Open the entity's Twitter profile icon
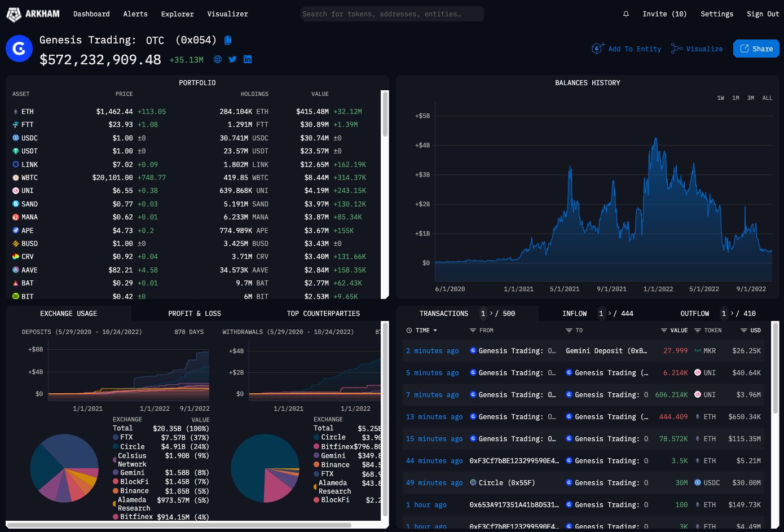The height and width of the screenshot is (532, 784). [232, 59]
